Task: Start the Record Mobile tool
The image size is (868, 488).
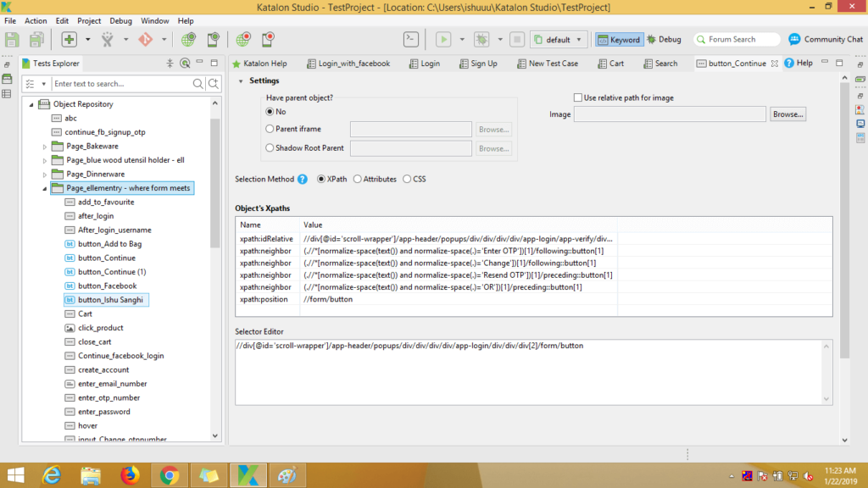Action: click(268, 39)
